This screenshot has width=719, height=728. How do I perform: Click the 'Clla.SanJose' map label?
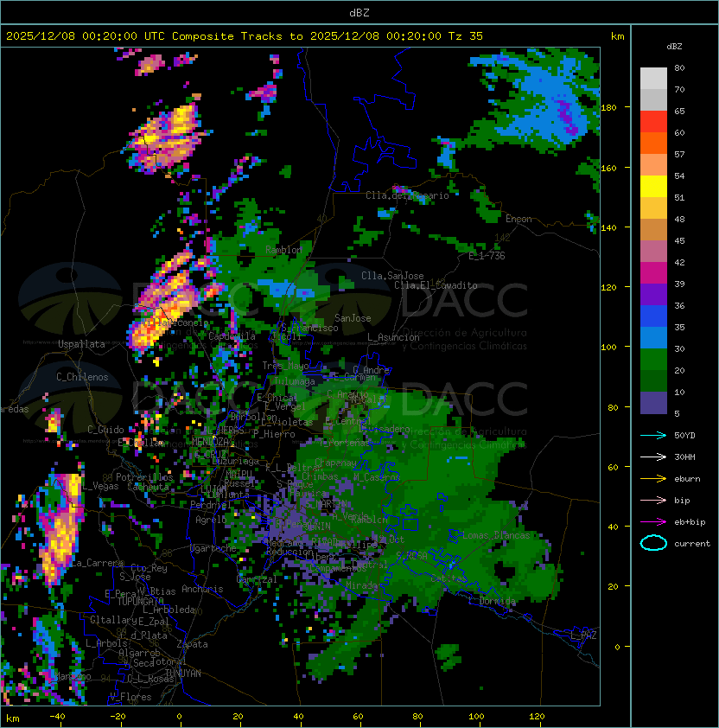point(392,276)
